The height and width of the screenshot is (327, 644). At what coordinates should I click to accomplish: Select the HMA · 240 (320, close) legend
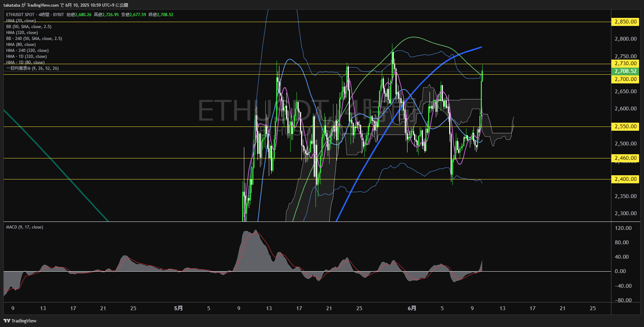click(27, 50)
